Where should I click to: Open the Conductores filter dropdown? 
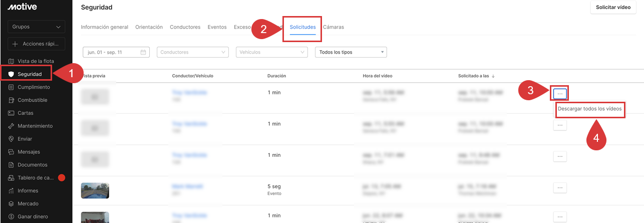[x=192, y=52]
